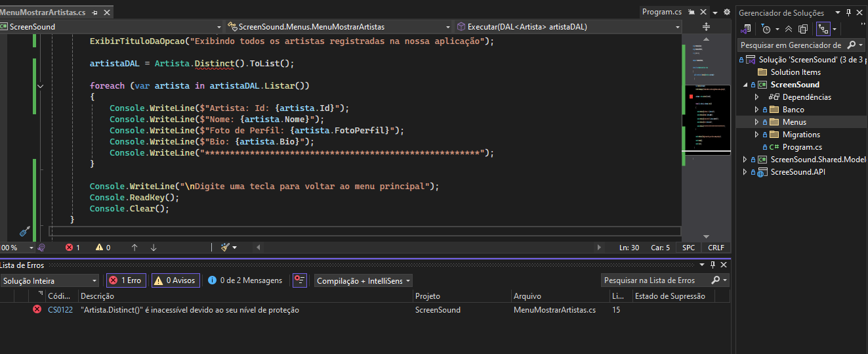The width and height of the screenshot is (868, 354).
Task: Close the Lista de Erros panel
Action: (724, 265)
